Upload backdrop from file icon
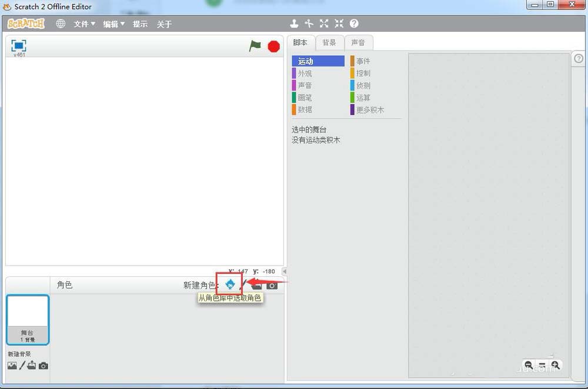 tap(32, 365)
